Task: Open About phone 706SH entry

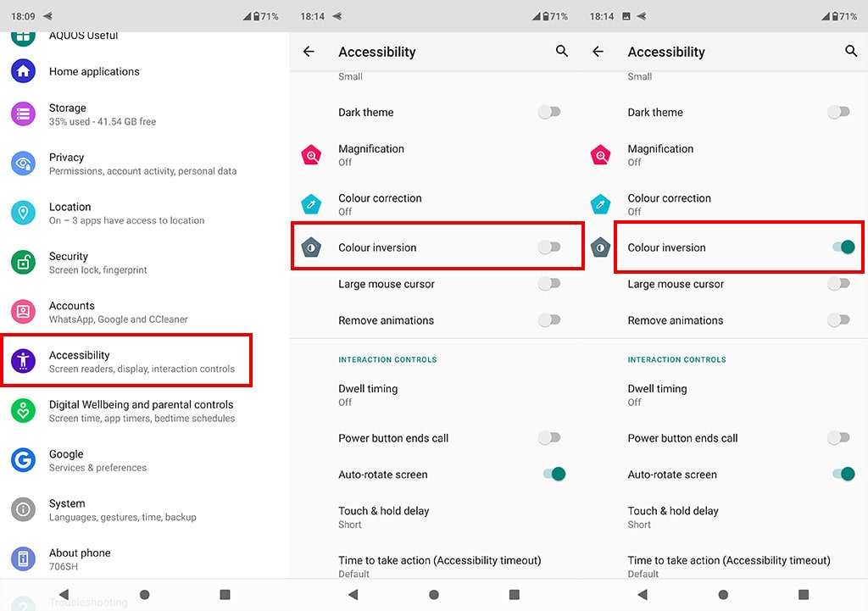Action: (144, 559)
